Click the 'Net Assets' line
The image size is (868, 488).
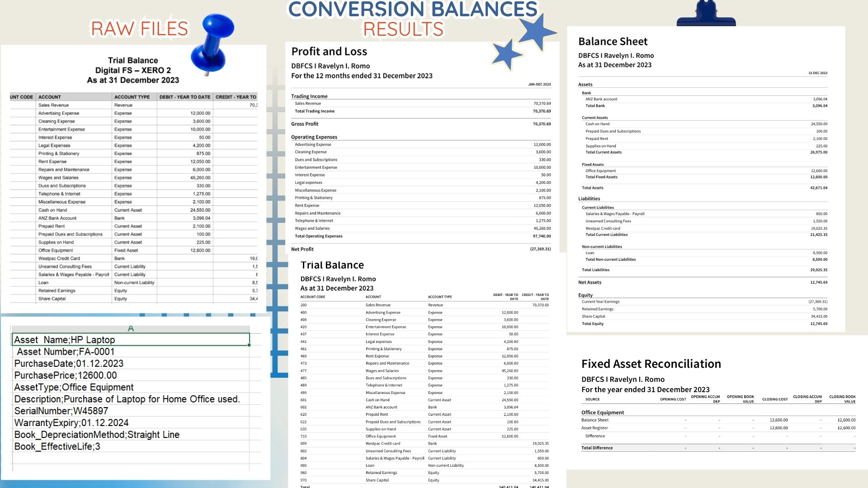703,283
